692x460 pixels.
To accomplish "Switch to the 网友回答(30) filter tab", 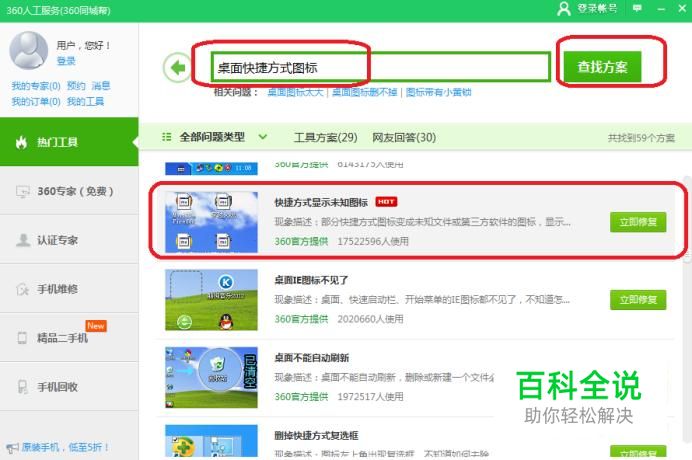I will click(404, 137).
